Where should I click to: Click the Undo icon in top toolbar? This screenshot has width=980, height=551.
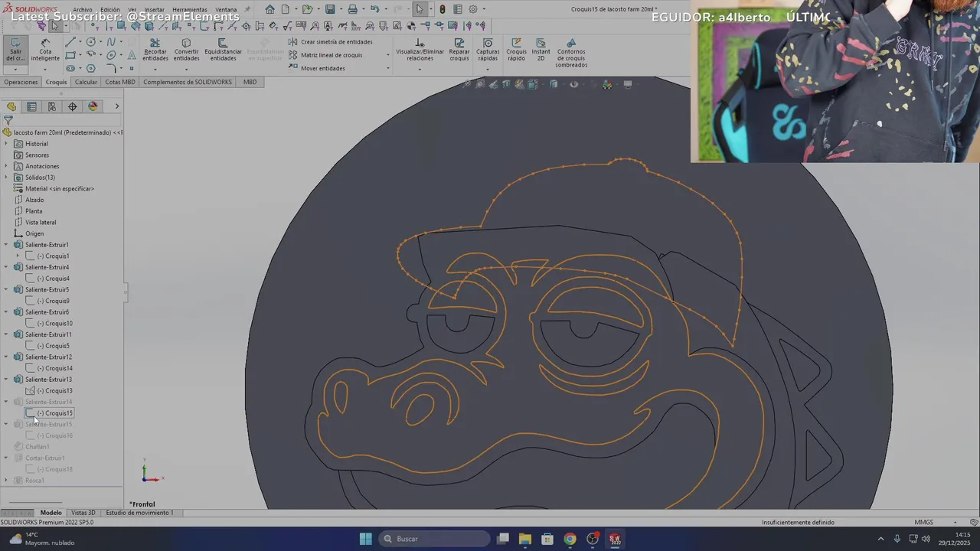point(375,9)
